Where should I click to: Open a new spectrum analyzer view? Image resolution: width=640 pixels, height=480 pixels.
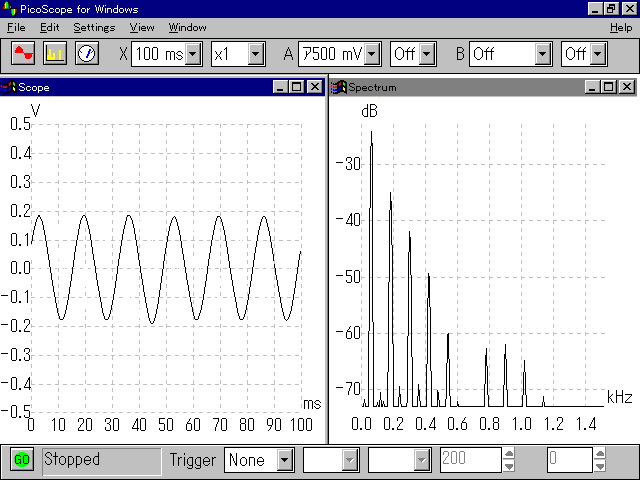point(54,53)
